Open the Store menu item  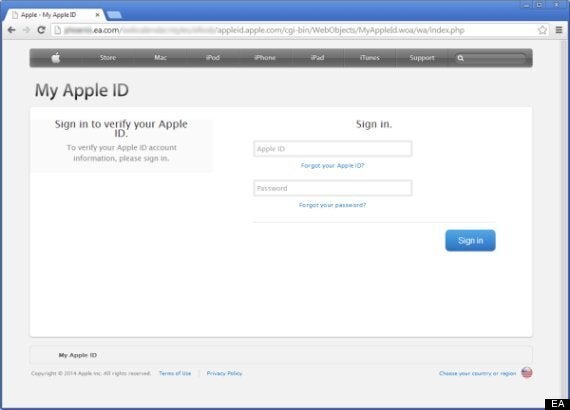(108, 58)
